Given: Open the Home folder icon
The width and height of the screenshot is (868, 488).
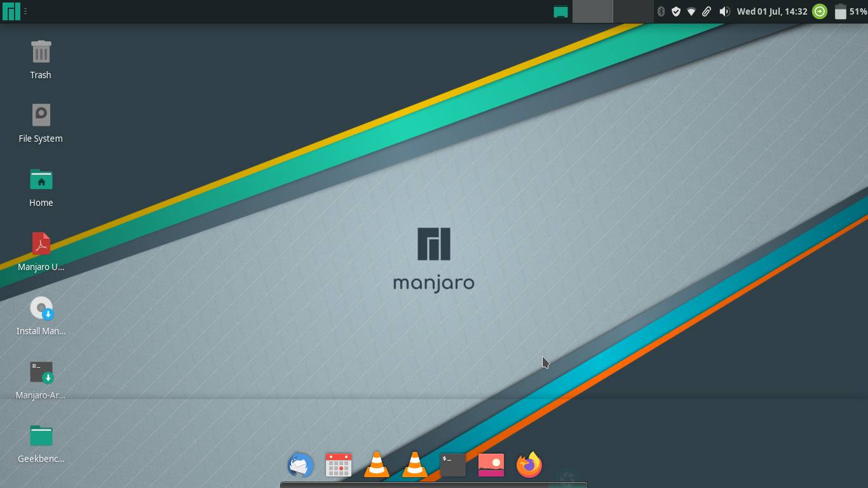Looking at the screenshot, I should coord(41,187).
